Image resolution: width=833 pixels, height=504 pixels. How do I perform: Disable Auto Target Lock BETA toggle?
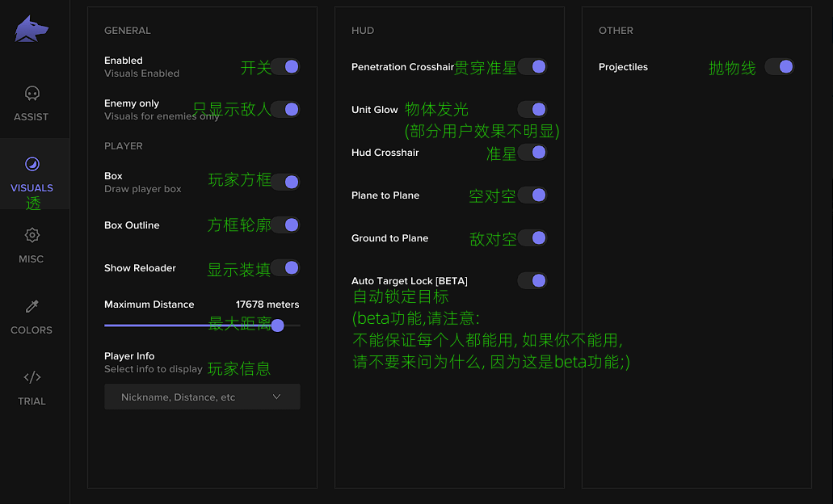pos(532,281)
